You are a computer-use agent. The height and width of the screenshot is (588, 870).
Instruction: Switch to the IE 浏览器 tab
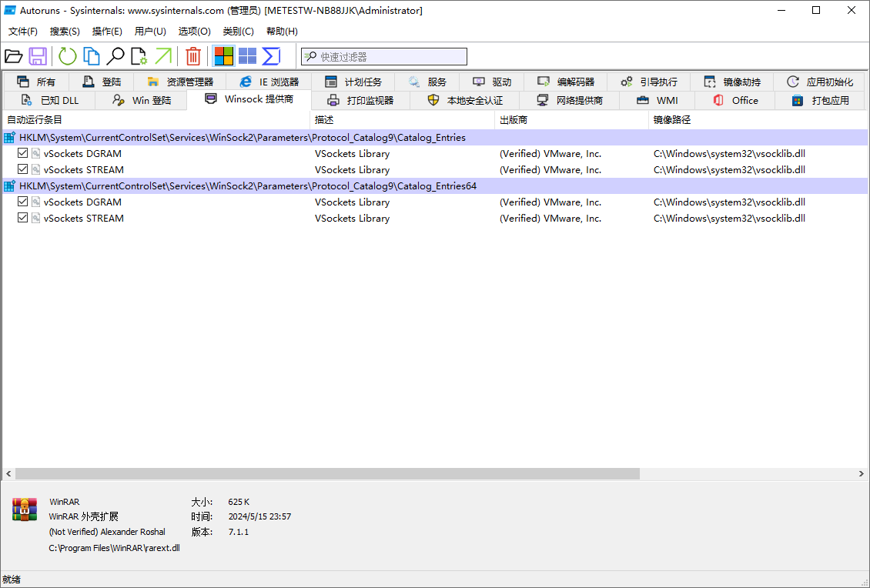point(269,82)
